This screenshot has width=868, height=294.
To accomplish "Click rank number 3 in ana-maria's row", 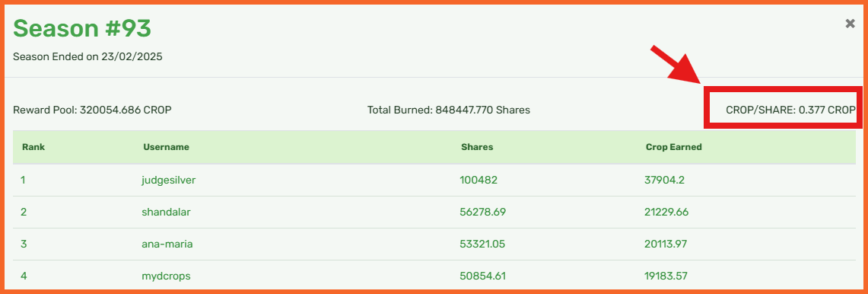I will [24, 244].
